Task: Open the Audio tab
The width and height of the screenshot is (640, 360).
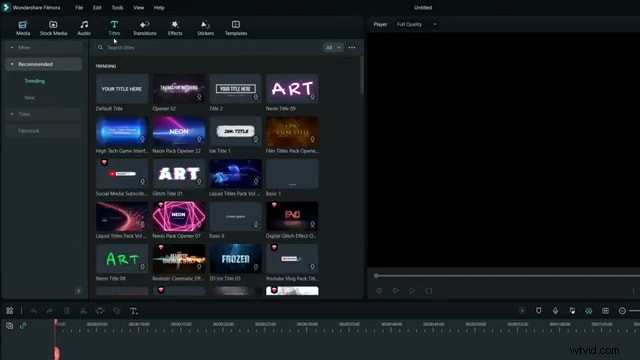Action: pos(84,28)
